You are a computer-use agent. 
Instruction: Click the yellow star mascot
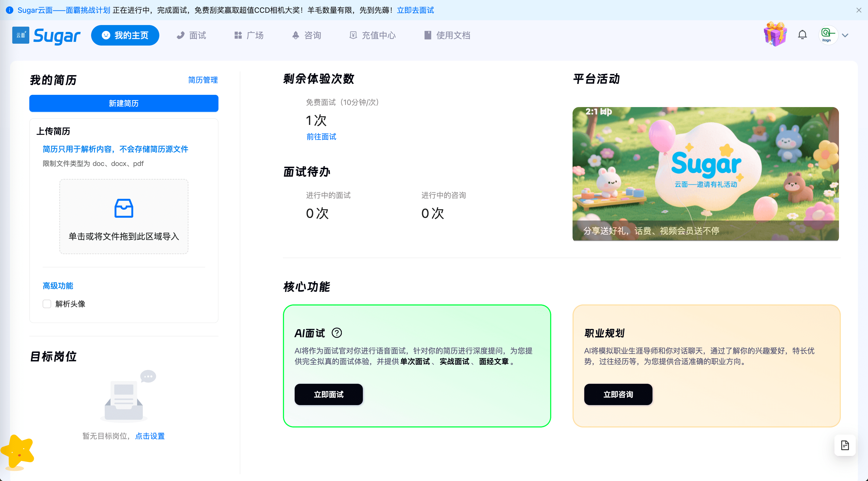[x=18, y=452]
